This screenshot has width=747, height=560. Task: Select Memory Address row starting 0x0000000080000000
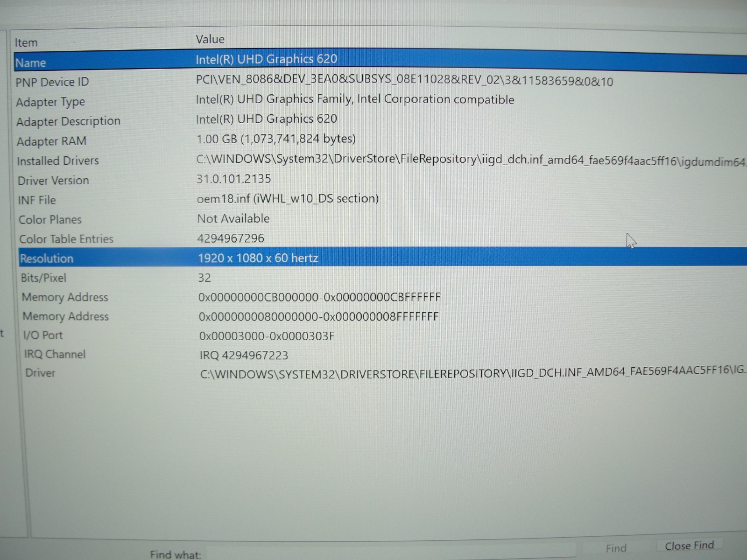pos(384,316)
